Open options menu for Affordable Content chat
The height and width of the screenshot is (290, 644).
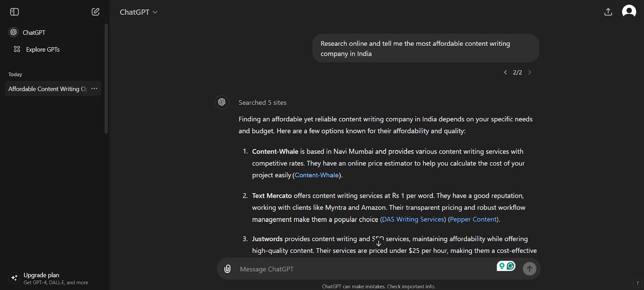pyautogui.click(x=94, y=88)
